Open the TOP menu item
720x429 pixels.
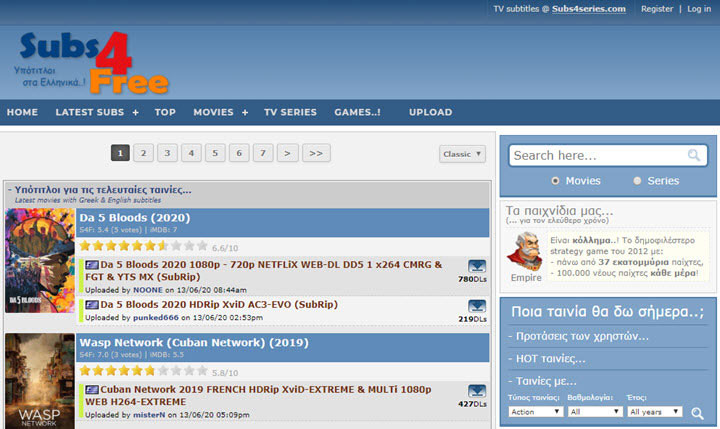(165, 112)
